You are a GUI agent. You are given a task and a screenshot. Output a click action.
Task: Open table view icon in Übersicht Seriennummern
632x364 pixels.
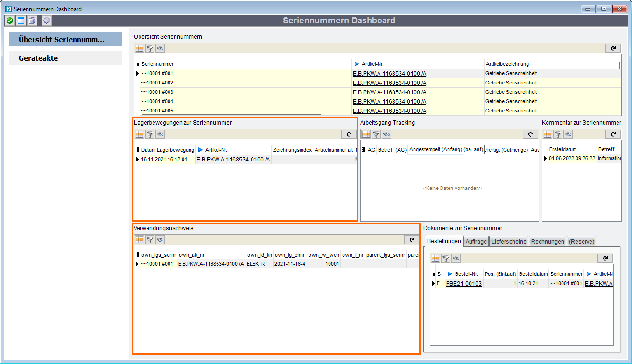pos(140,48)
